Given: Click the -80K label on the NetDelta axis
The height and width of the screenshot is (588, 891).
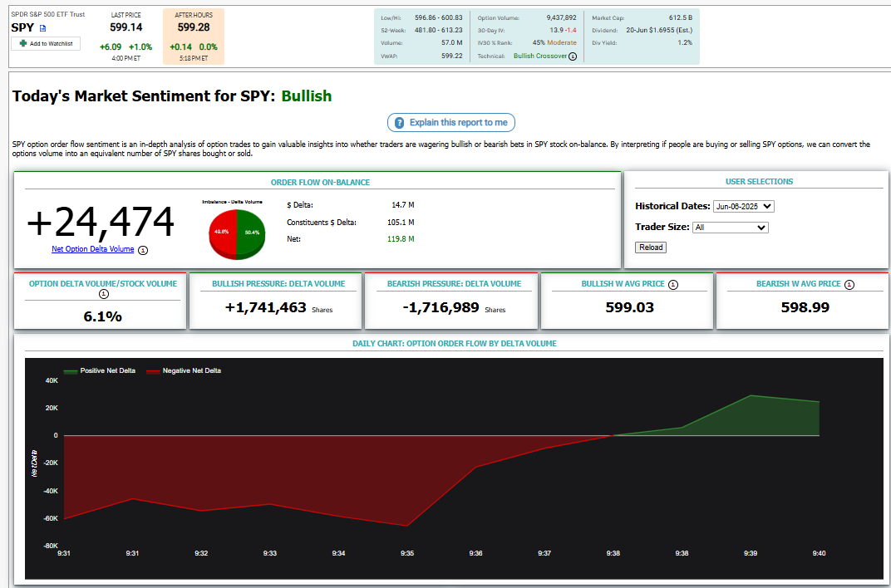Looking at the screenshot, I should [50, 546].
